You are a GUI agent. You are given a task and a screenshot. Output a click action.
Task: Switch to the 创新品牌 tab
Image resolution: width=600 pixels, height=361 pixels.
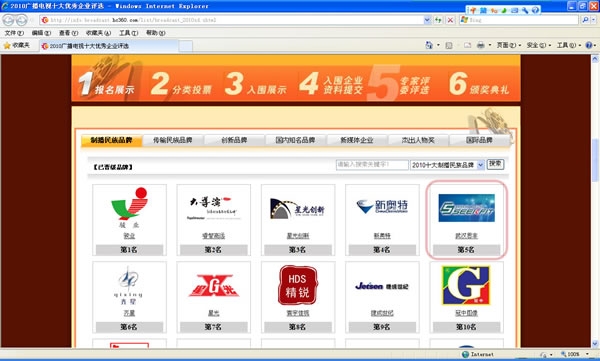coord(234,140)
